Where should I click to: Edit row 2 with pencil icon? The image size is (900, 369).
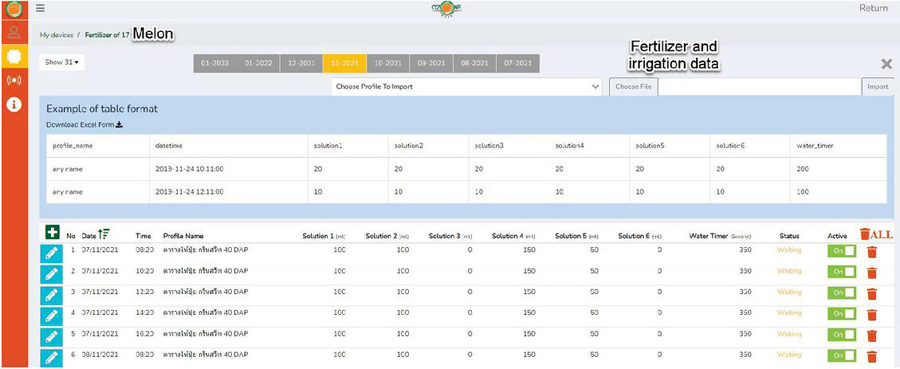(x=52, y=274)
